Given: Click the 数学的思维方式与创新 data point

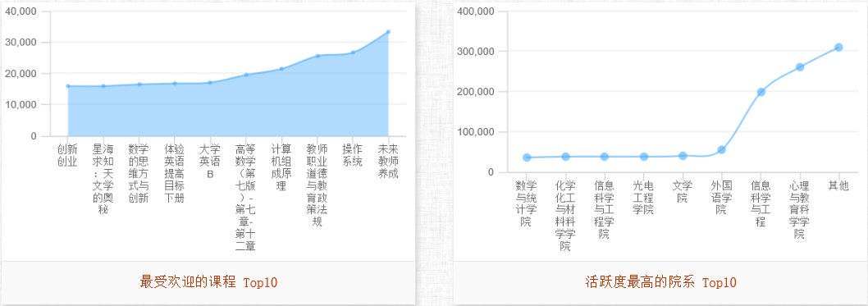Looking at the screenshot, I should click(x=139, y=84).
